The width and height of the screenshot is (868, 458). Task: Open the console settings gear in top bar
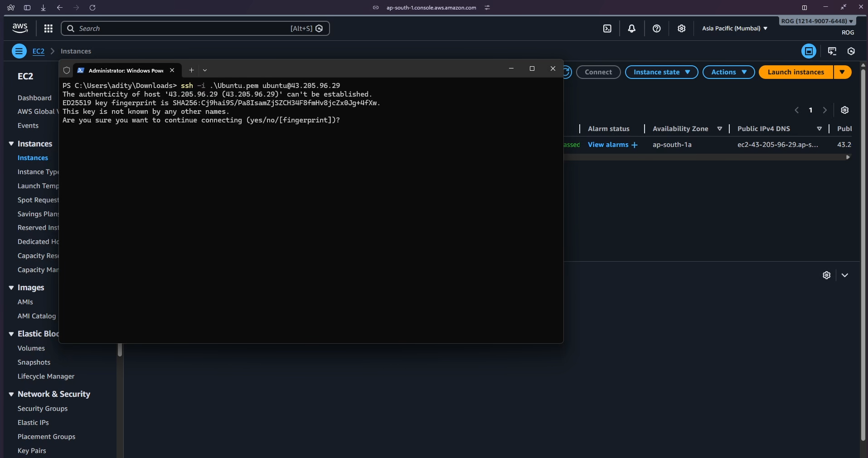click(x=681, y=29)
